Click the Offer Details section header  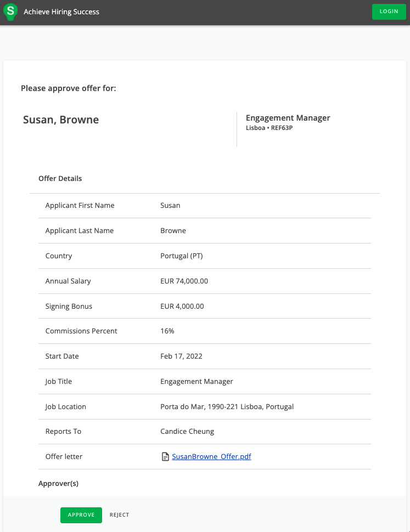(60, 179)
